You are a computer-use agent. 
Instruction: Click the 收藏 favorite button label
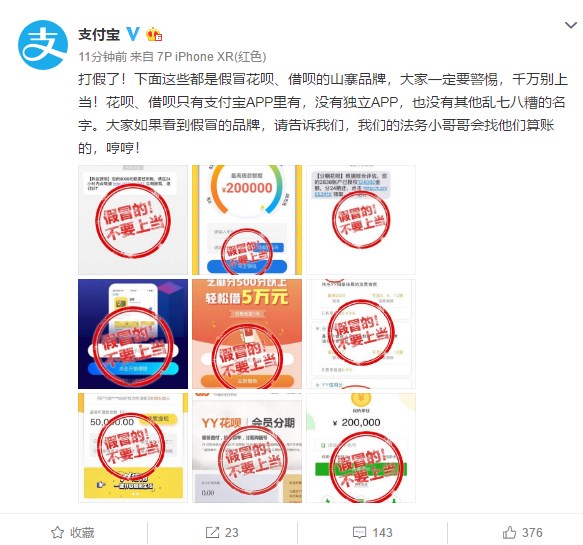[82, 532]
